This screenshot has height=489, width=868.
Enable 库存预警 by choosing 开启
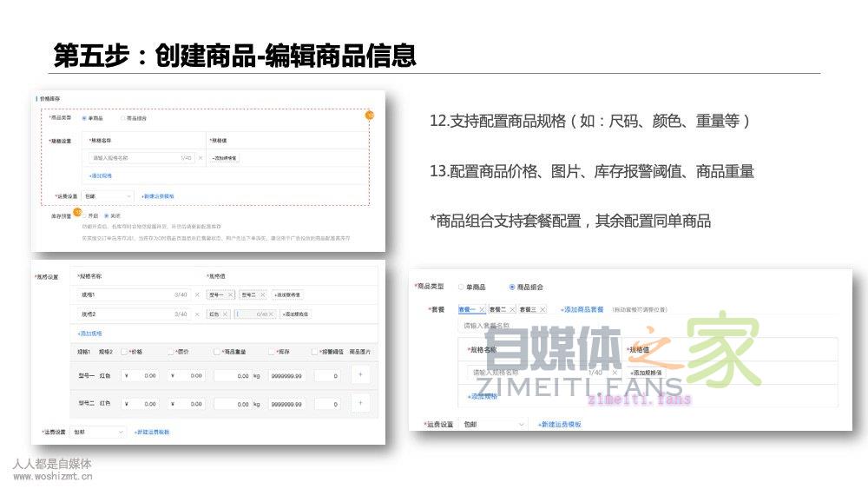[x=84, y=215]
